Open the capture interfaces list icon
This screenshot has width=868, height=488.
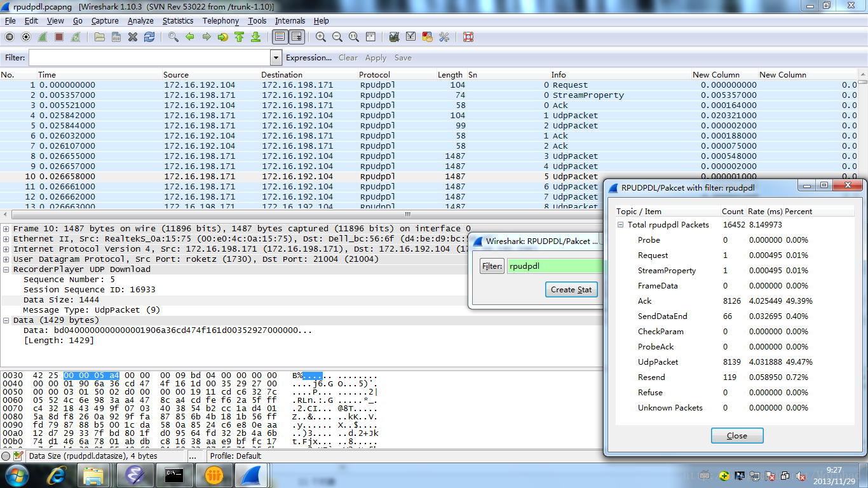[10, 37]
